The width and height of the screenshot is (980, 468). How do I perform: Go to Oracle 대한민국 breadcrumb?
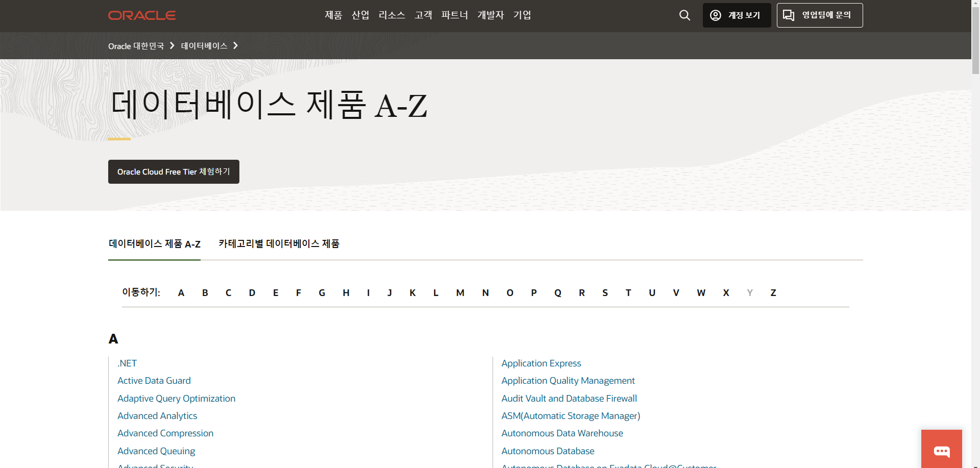click(x=136, y=46)
